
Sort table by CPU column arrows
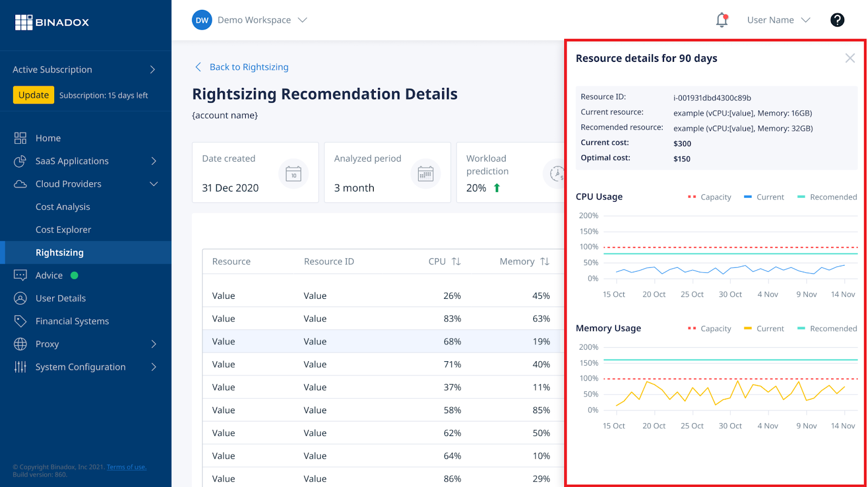(x=456, y=261)
